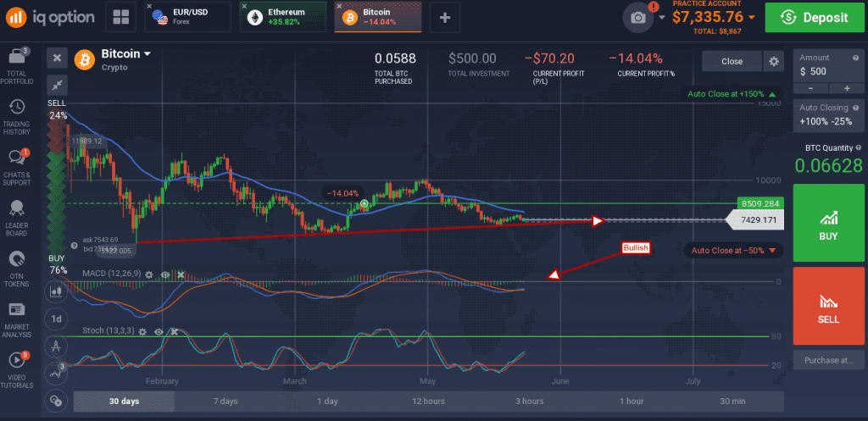Open the Auto Closing +100% -25% selector
This screenshot has height=421, width=868.
click(828, 115)
